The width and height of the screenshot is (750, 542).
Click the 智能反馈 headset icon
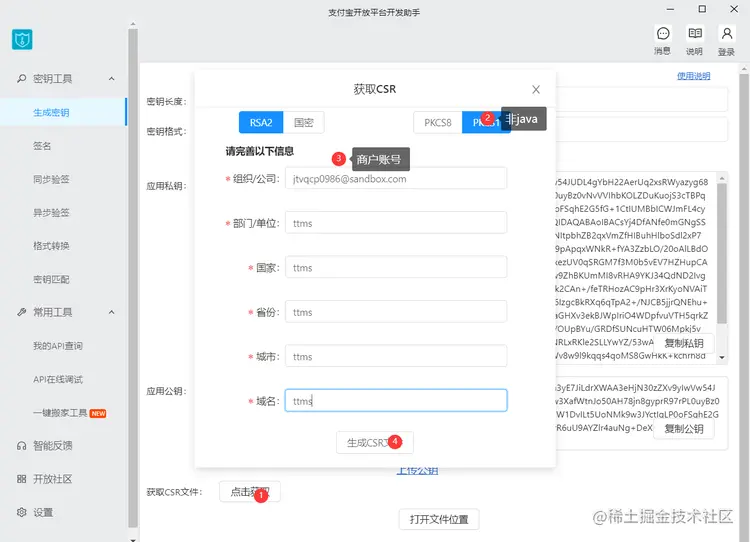pos(22,446)
